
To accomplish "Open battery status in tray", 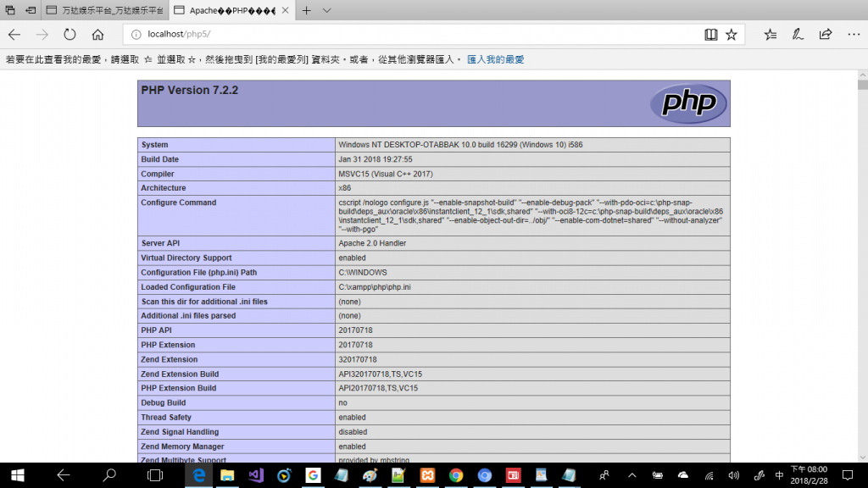I will click(x=658, y=475).
